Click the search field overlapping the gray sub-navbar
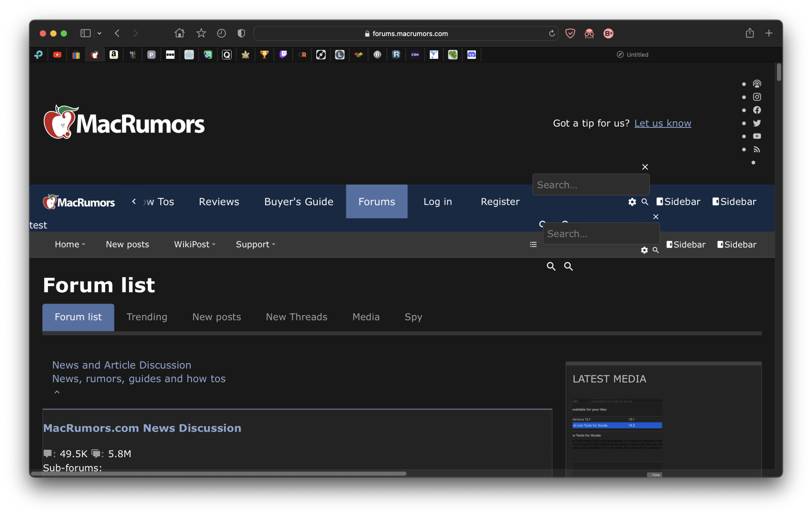The image size is (812, 516). [601, 234]
